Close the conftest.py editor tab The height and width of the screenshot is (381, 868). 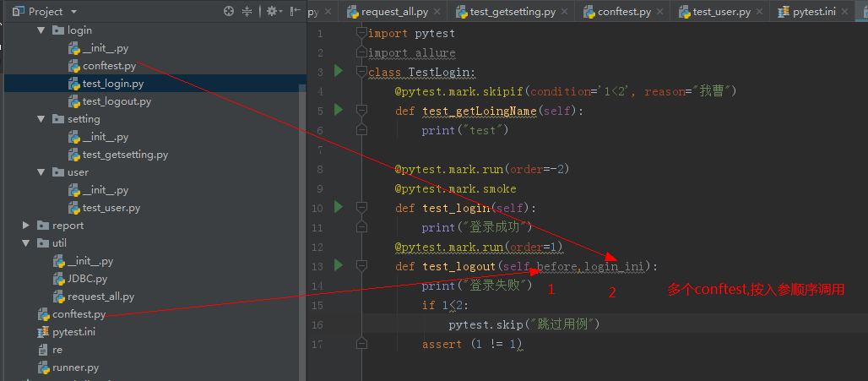[x=659, y=12]
